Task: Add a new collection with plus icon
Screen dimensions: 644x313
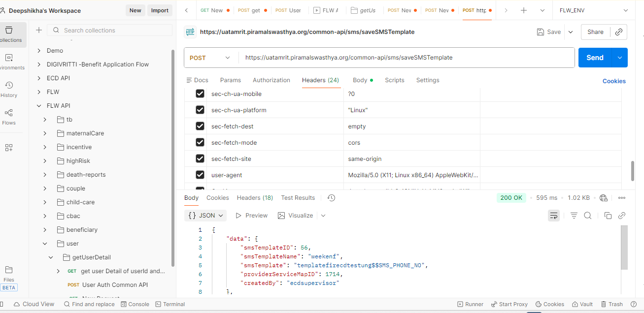Action: click(x=39, y=31)
